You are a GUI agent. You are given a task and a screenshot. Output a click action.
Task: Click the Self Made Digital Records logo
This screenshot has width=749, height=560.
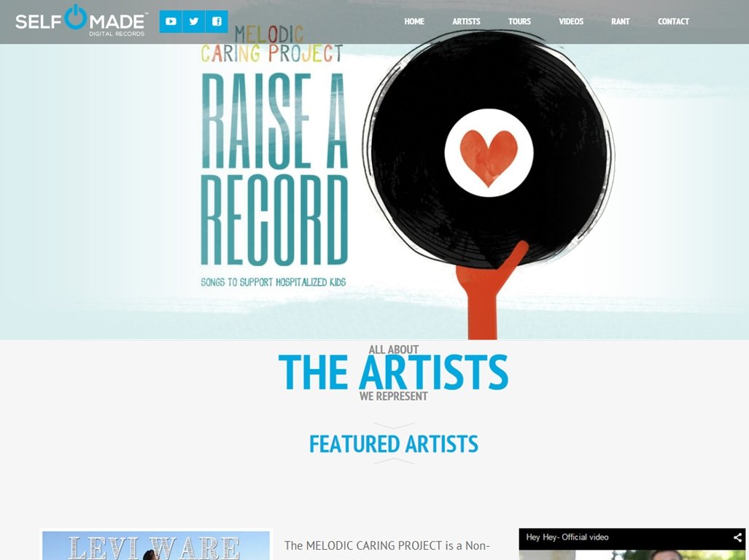[x=81, y=21]
